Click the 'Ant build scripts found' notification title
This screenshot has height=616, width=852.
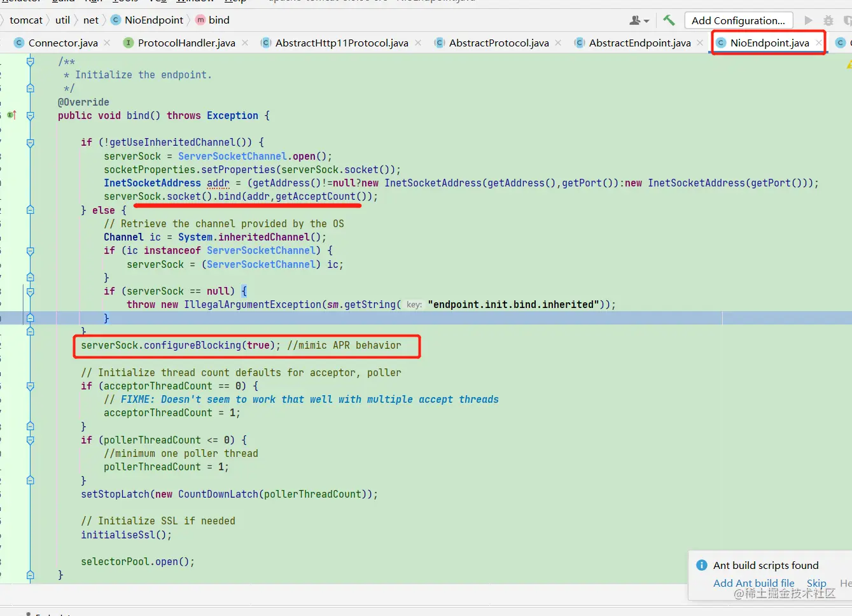pos(765,565)
